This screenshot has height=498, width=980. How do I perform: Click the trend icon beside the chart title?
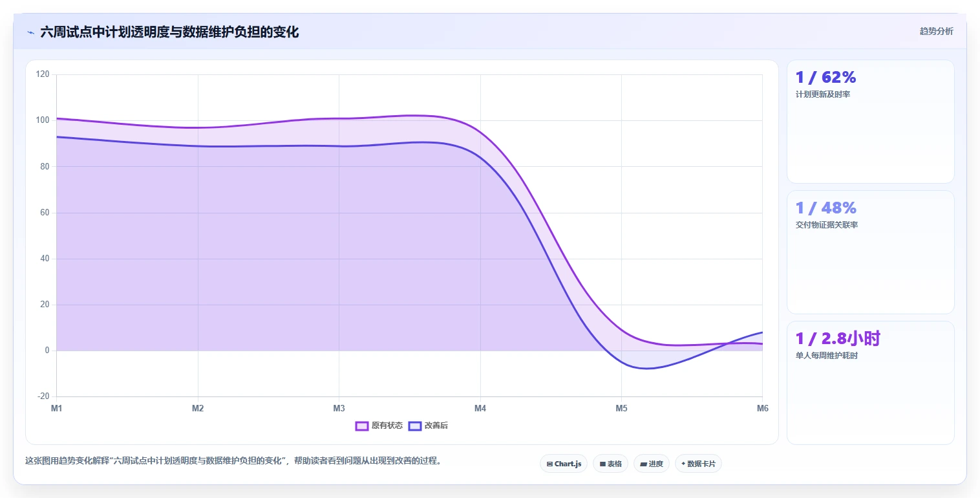(x=30, y=32)
